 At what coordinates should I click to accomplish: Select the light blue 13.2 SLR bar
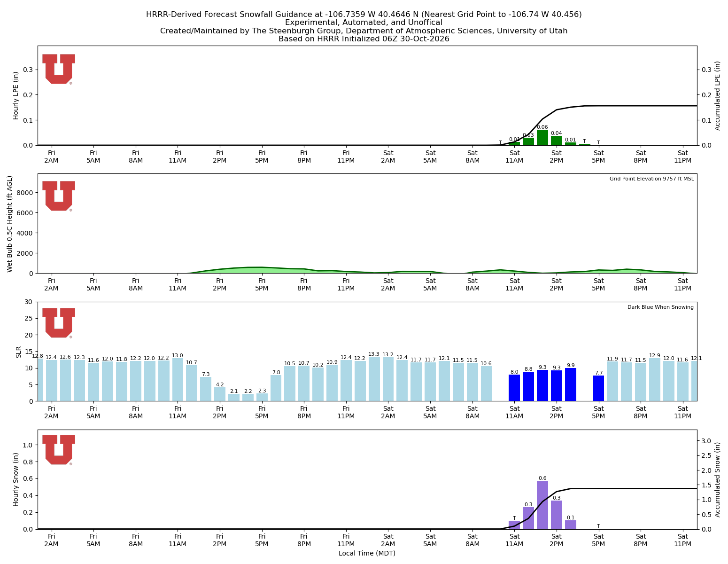(x=388, y=379)
